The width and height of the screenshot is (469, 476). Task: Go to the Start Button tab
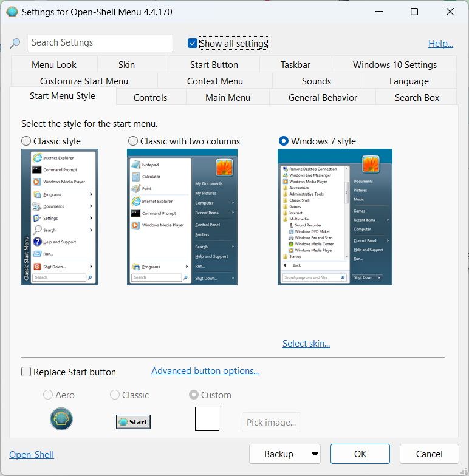click(214, 64)
